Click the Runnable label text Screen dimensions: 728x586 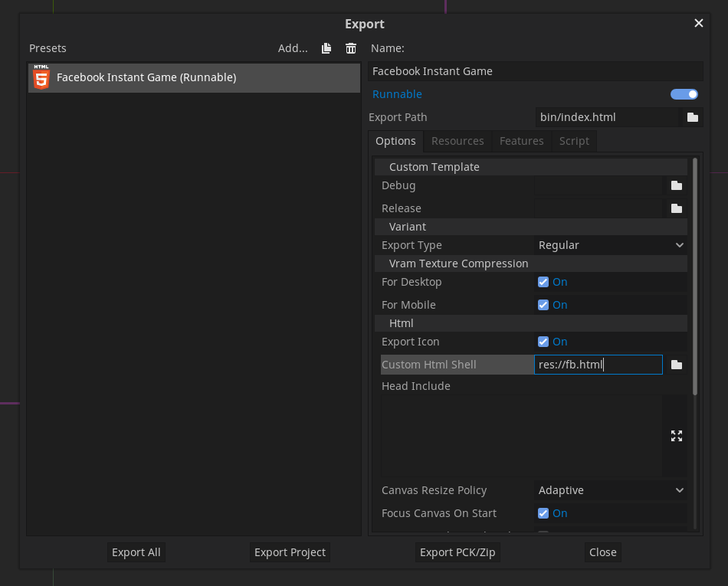pos(397,94)
